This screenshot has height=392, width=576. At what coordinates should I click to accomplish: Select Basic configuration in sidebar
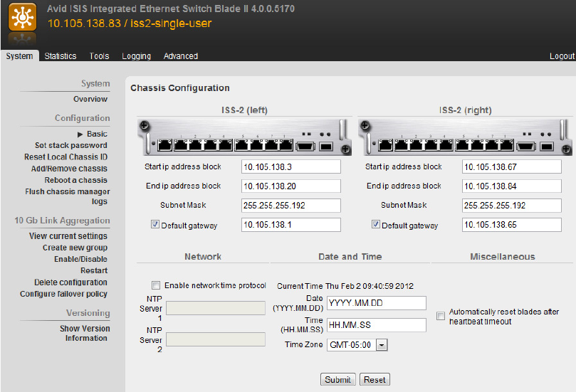[x=97, y=134]
